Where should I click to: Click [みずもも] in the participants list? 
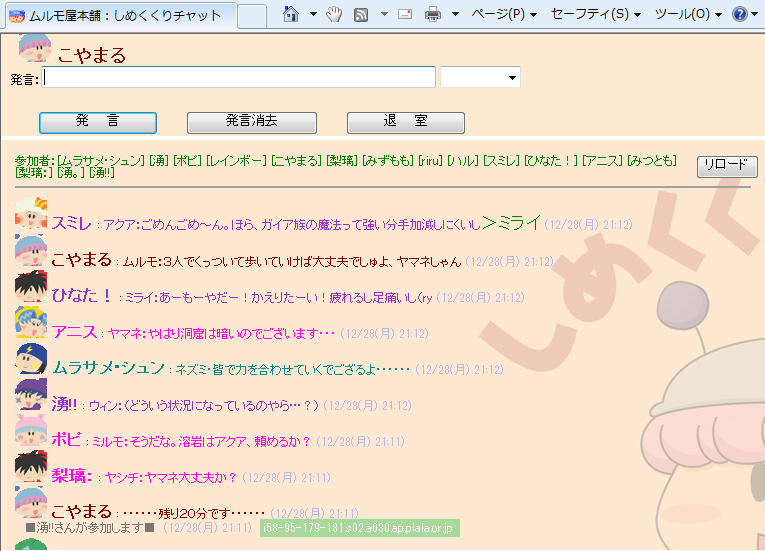pyautogui.click(x=387, y=161)
